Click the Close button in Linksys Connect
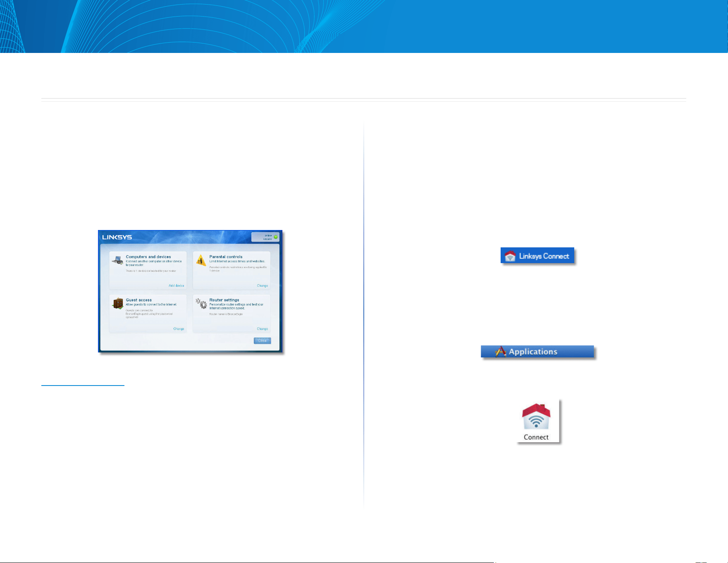 click(x=262, y=341)
